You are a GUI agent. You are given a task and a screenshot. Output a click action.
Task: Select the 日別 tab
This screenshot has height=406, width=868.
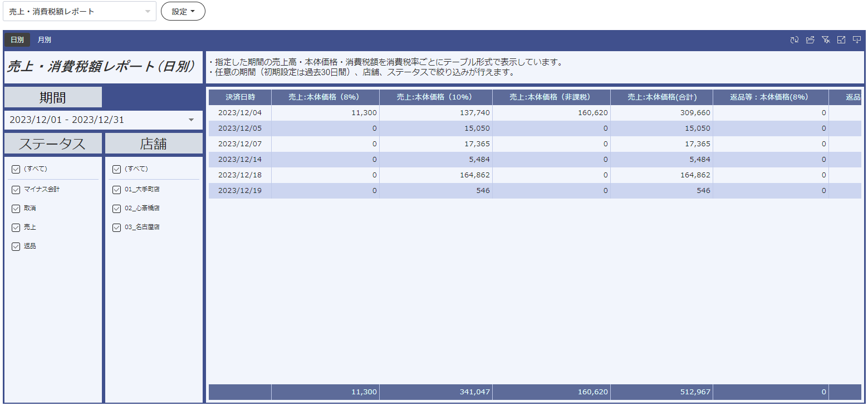(x=17, y=39)
